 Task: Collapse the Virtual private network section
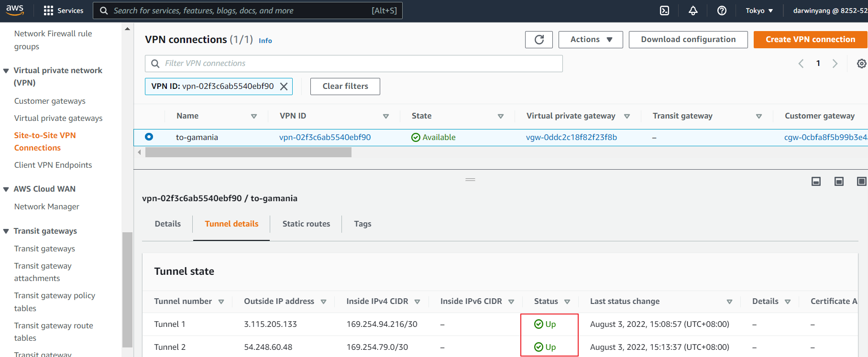point(6,71)
